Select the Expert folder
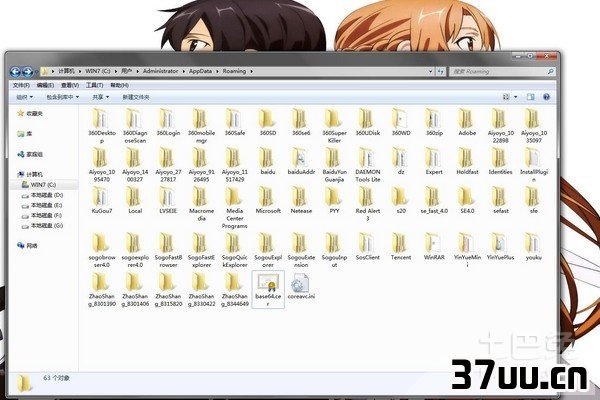Viewport: 600px width, 400px height. click(x=434, y=161)
